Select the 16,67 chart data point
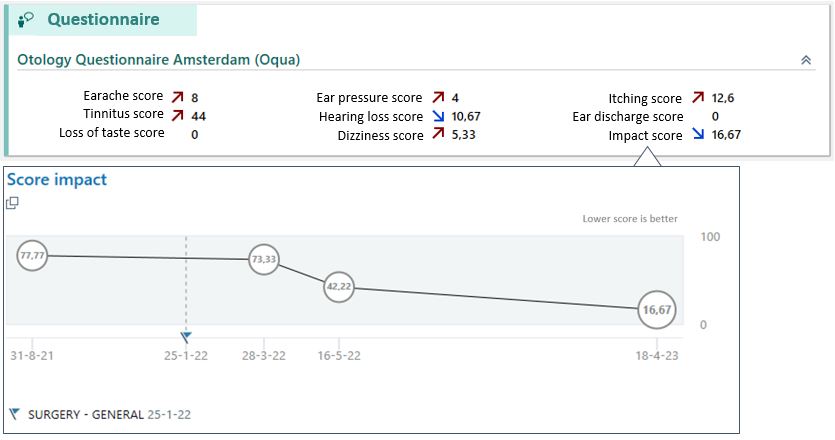The height and width of the screenshot is (440, 835). [657, 310]
